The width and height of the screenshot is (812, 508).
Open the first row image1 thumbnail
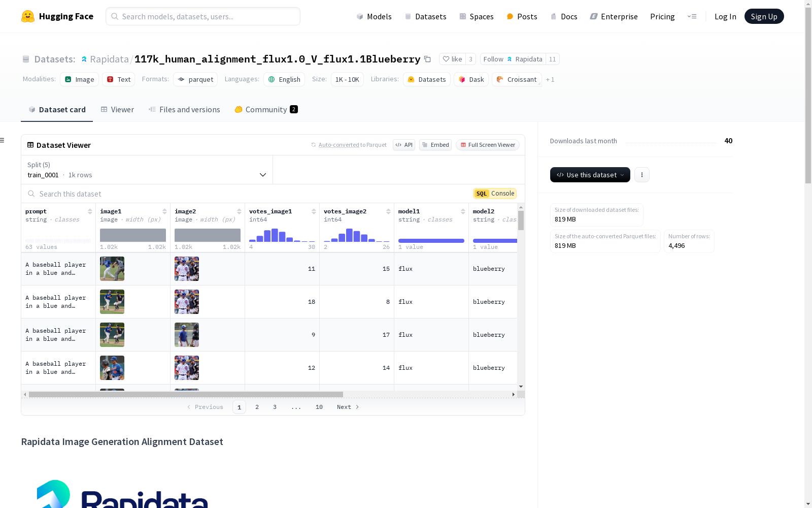pyautogui.click(x=112, y=269)
